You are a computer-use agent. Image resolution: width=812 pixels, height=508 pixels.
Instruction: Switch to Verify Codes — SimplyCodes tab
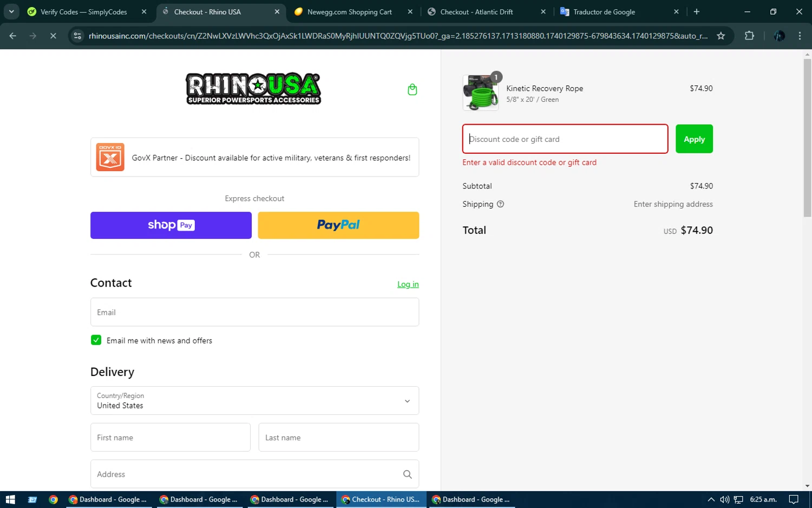[84, 12]
